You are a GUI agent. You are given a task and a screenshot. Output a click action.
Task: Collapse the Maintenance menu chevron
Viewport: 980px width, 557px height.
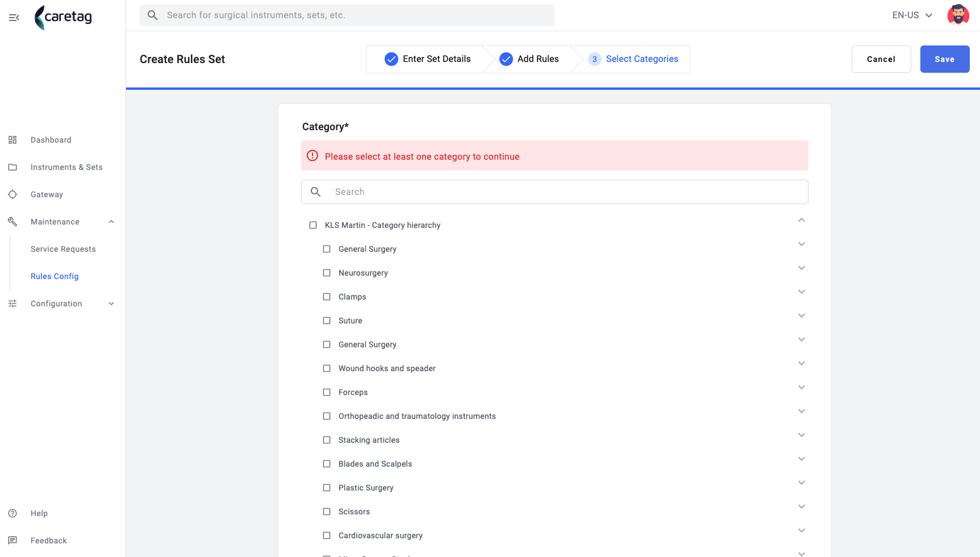[x=111, y=222]
